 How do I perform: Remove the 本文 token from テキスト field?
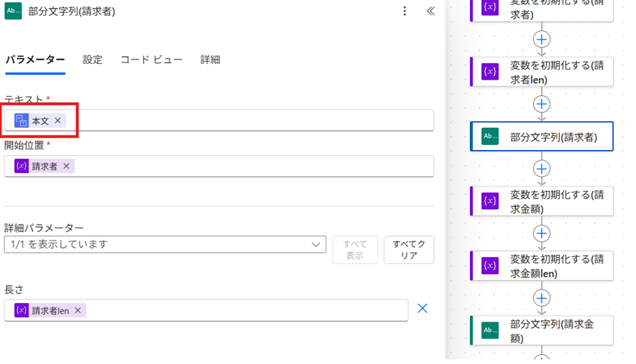[58, 121]
